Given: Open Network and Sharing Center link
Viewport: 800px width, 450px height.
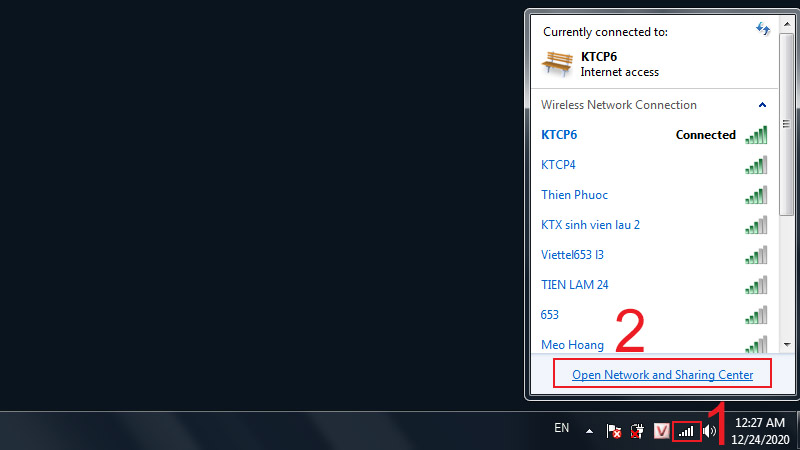Looking at the screenshot, I should (662, 375).
